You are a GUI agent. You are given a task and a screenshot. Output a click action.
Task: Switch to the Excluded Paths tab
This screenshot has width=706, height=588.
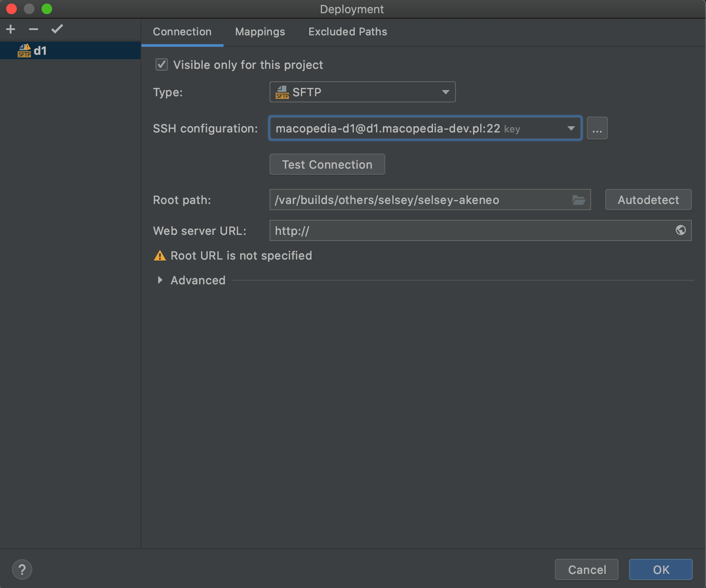pos(347,32)
